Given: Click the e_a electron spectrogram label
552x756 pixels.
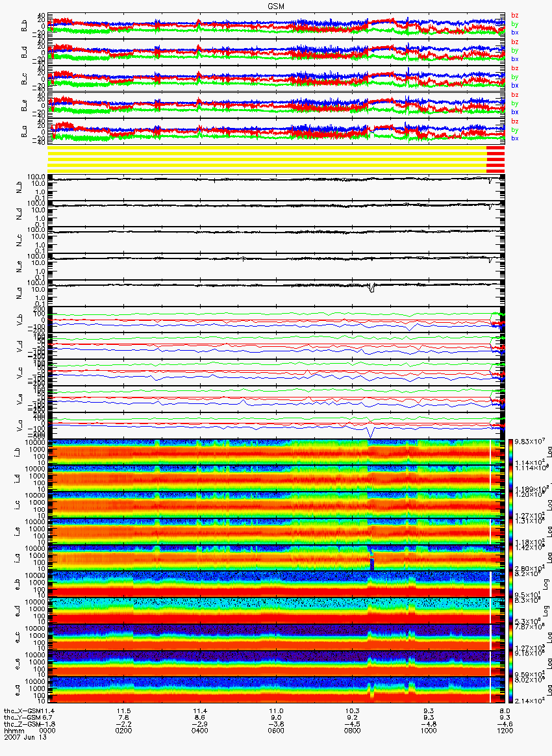Looking at the screenshot, I should 17,690.
